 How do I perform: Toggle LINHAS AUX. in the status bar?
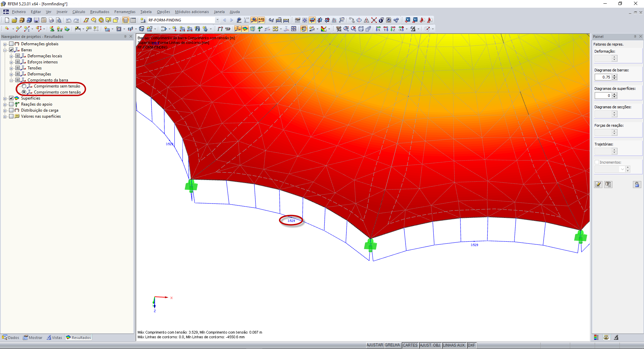click(x=454, y=345)
